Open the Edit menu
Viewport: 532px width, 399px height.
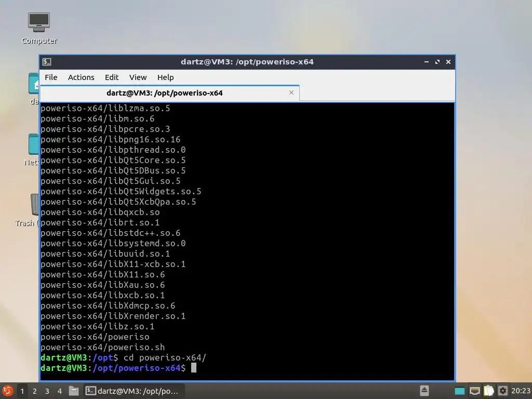(112, 77)
